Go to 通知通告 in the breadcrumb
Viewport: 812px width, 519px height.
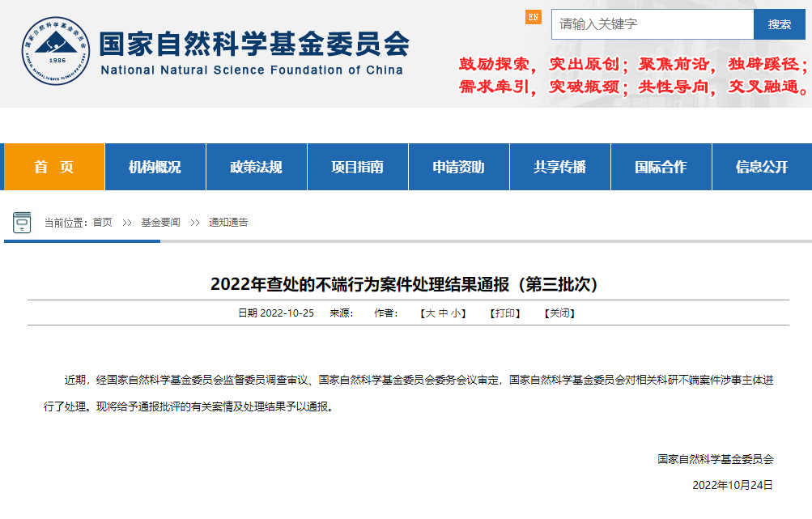(228, 222)
